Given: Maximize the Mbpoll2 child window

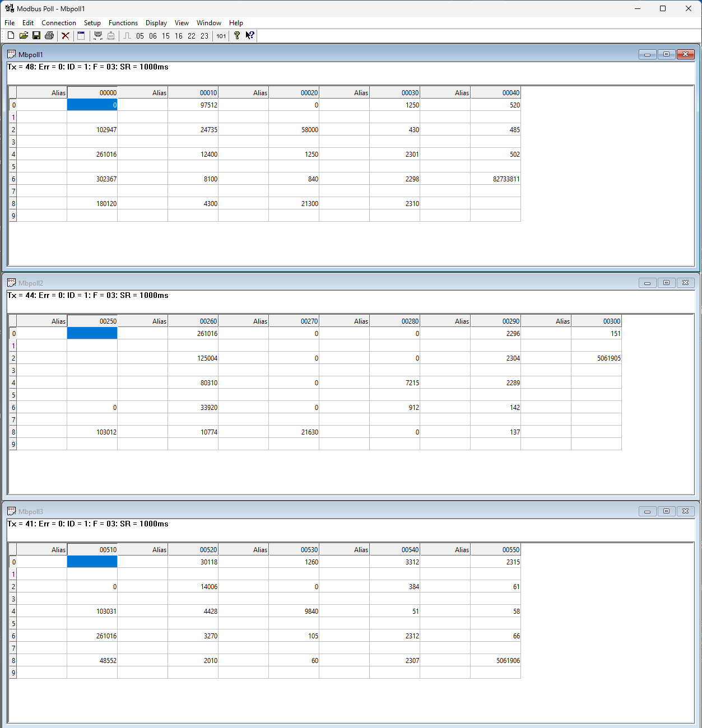Looking at the screenshot, I should tap(667, 283).
